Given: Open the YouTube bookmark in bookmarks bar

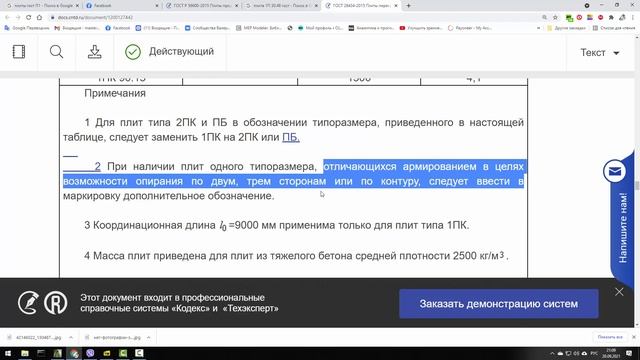Looking at the screenshot, I should (421, 28).
